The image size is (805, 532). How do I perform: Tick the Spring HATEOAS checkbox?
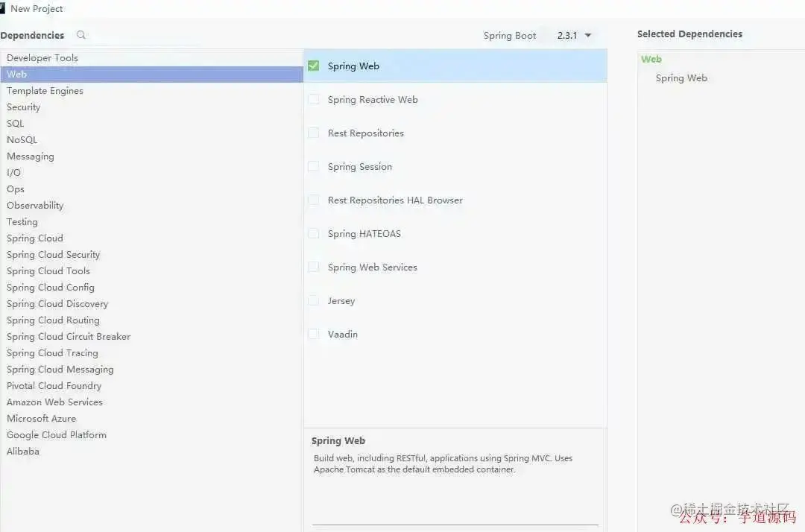click(x=313, y=233)
